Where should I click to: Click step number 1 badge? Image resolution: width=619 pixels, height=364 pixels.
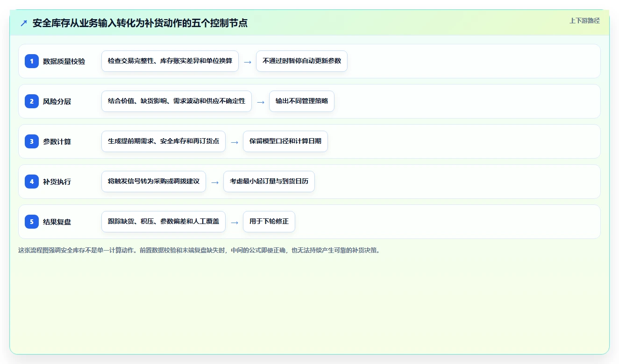[32, 61]
